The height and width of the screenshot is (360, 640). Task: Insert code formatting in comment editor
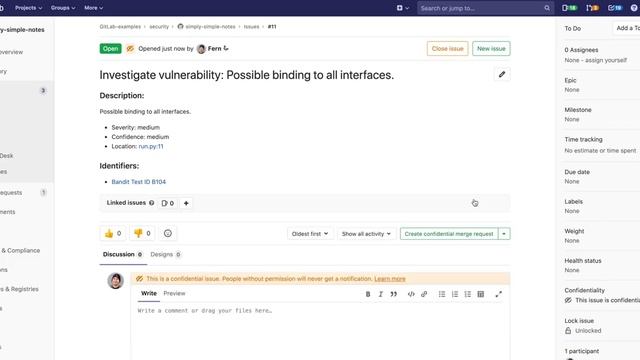(x=411, y=294)
